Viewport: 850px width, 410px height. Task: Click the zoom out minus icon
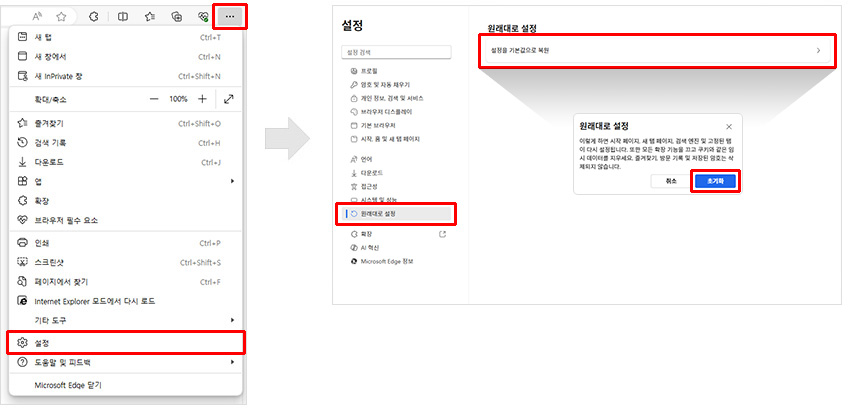pos(154,99)
